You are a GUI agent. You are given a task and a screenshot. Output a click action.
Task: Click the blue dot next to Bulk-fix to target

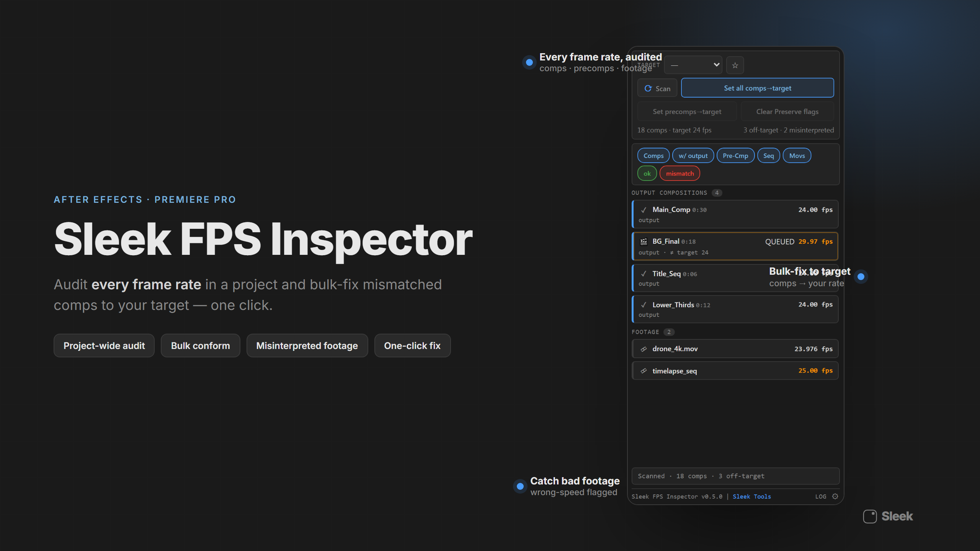[x=861, y=277]
